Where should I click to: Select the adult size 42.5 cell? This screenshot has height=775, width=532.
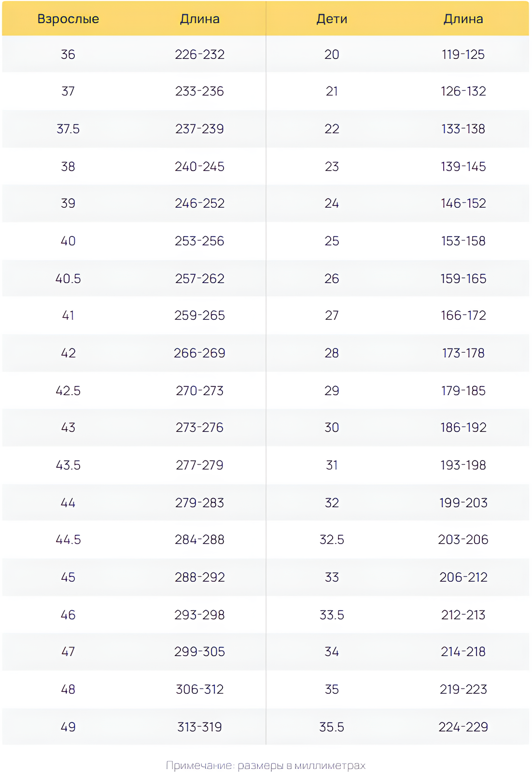tap(68, 391)
